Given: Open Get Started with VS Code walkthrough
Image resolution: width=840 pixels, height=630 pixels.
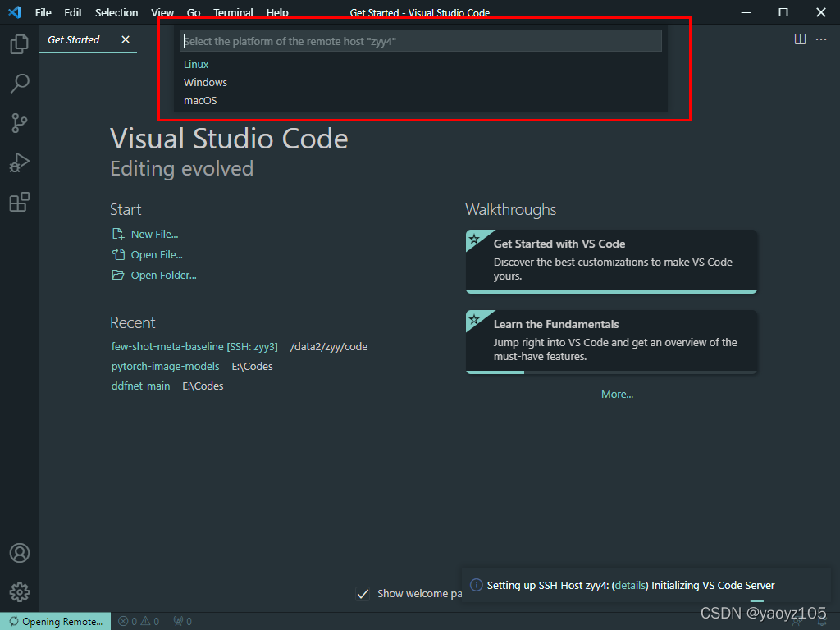Looking at the screenshot, I should pos(611,261).
